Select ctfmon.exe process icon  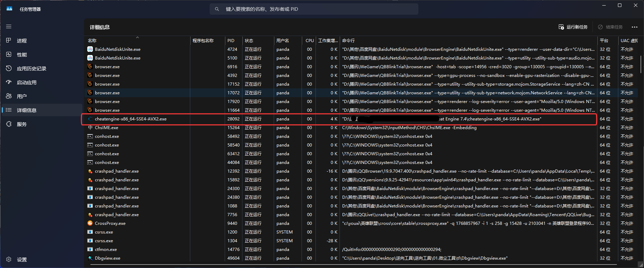pos(90,249)
